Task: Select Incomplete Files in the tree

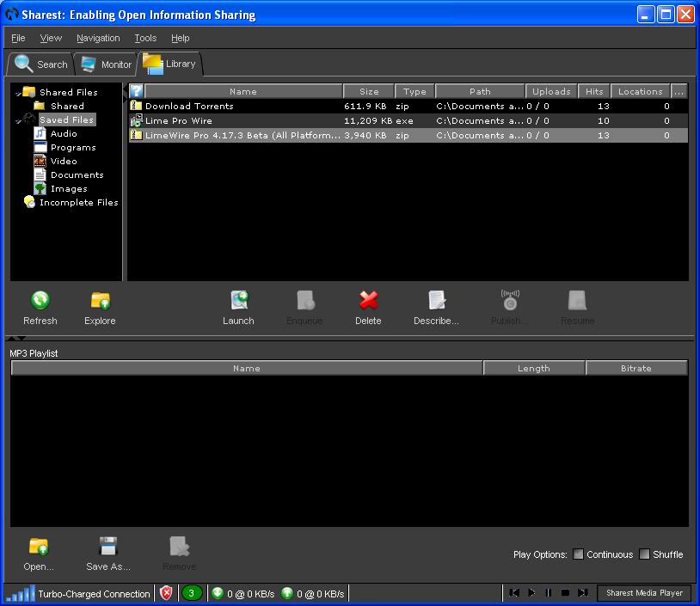Action: (78, 203)
